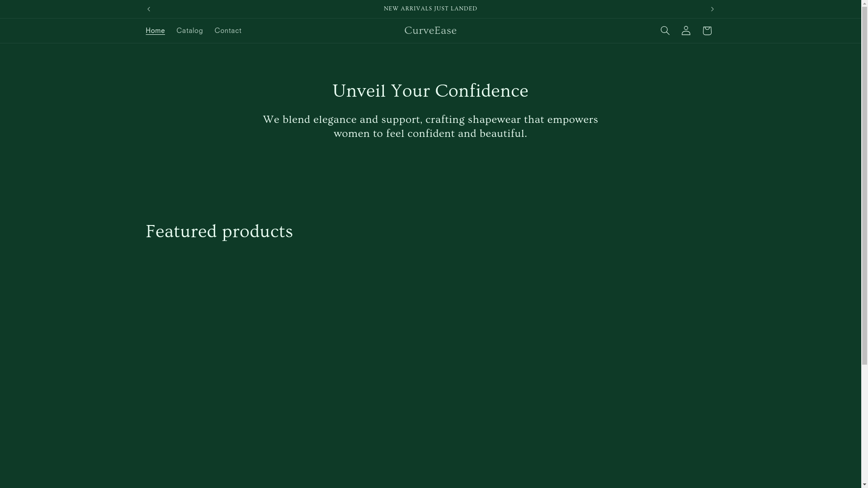The image size is (868, 488).
Task: Click the Featured products heading
Action: [x=219, y=231]
